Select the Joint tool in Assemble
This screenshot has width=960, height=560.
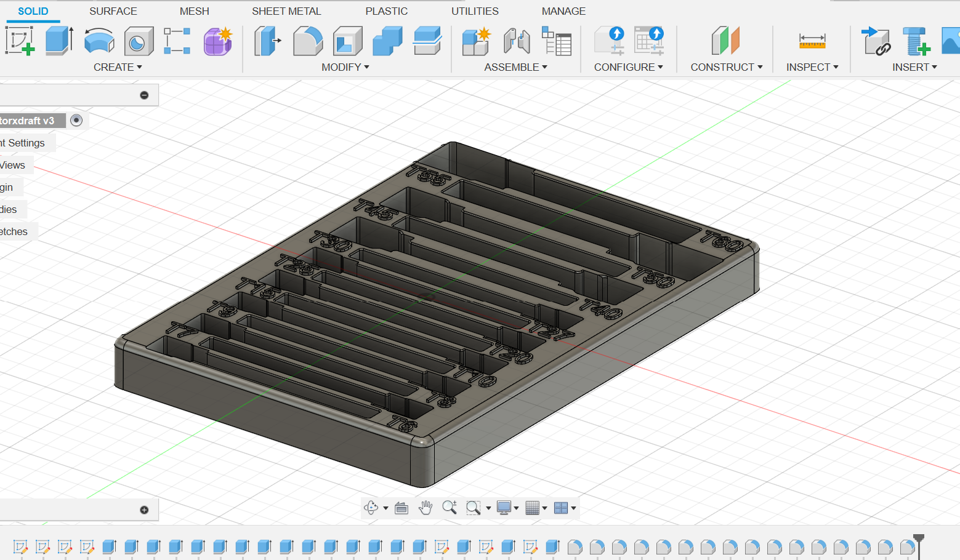[517, 41]
